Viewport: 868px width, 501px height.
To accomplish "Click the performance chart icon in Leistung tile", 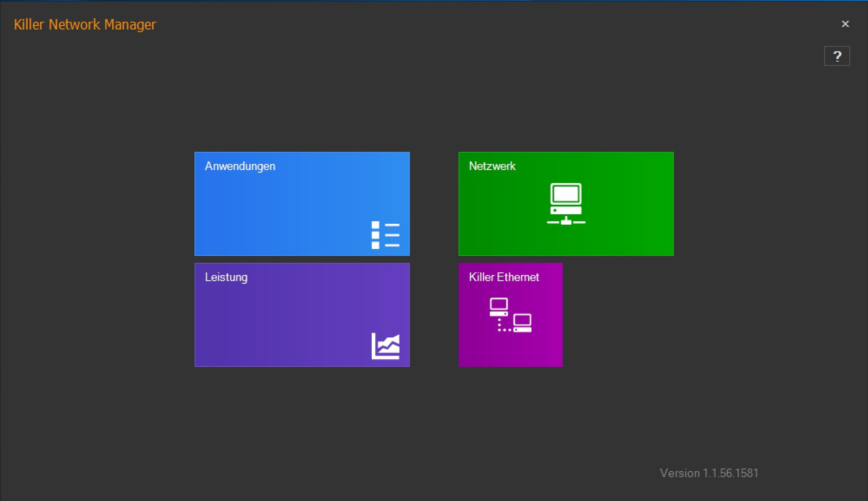I will pos(385,346).
